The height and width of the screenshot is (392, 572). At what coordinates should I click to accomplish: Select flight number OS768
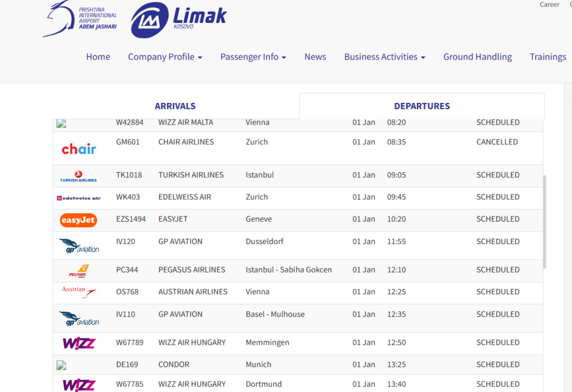click(x=127, y=292)
